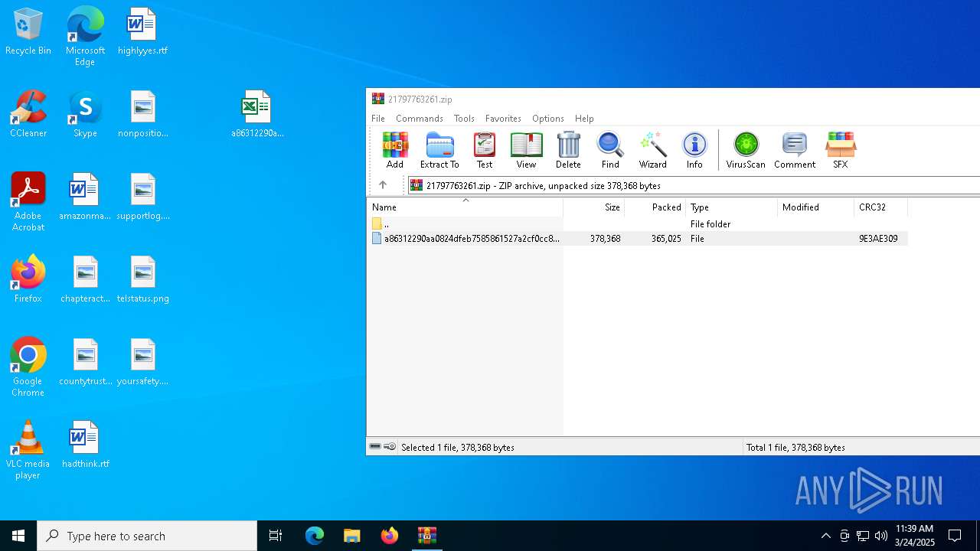
Task: Click the Delete trash icon
Action: pyautogui.click(x=568, y=150)
